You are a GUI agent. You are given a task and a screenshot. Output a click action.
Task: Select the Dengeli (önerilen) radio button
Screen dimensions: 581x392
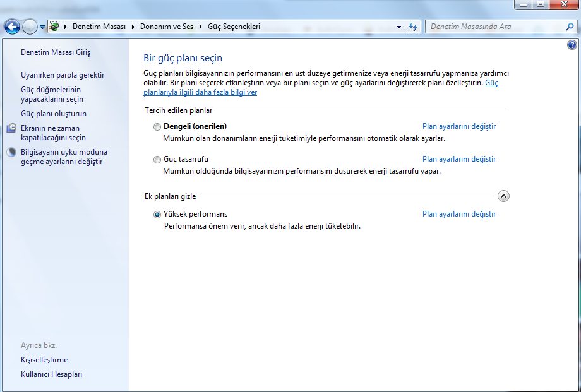coord(157,127)
